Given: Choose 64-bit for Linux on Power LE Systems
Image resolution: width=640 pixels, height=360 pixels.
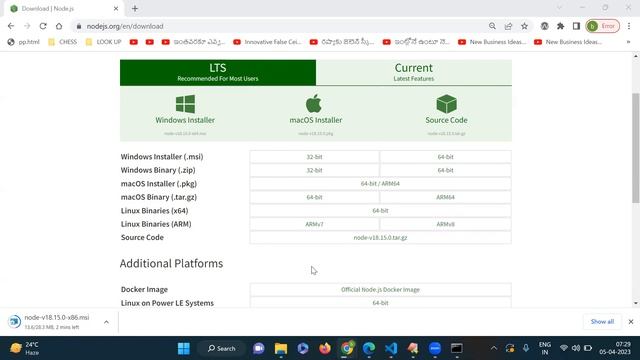Looking at the screenshot, I should click(380, 303).
